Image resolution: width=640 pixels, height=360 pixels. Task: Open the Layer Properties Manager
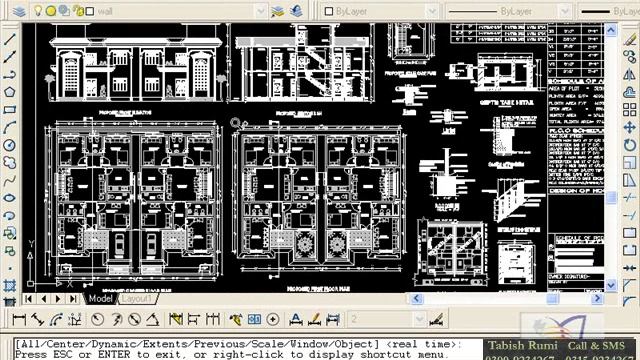tap(18, 11)
